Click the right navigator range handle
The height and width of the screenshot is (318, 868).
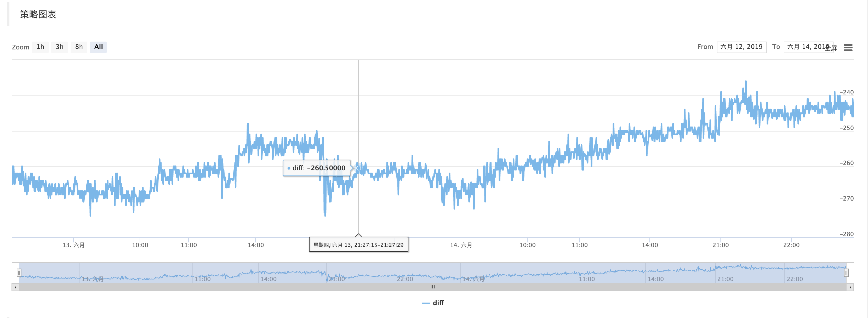tap(846, 272)
